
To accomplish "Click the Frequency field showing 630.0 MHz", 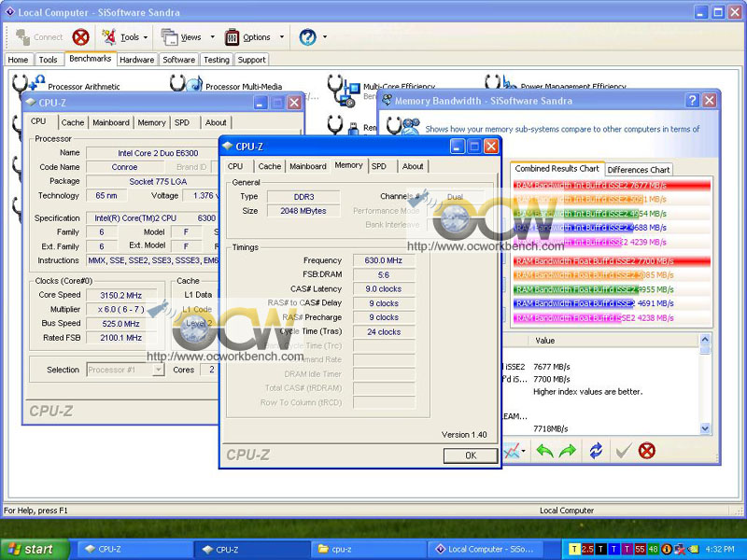I will pos(384,260).
